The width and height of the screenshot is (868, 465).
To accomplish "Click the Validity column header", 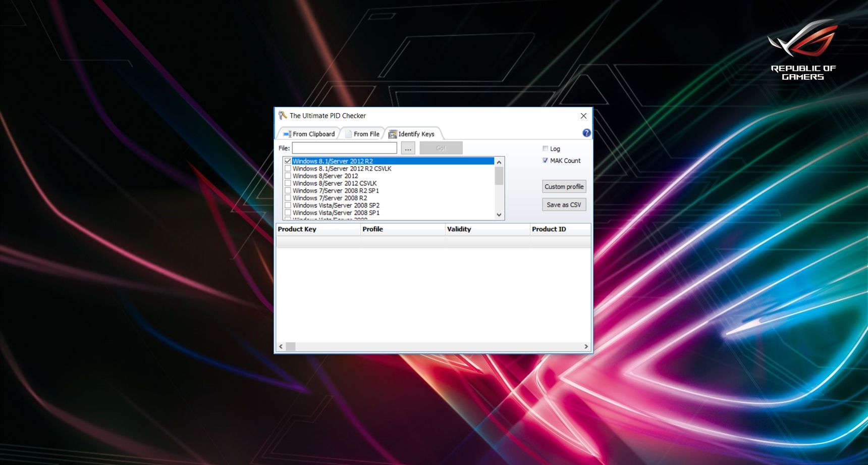I will tap(487, 229).
